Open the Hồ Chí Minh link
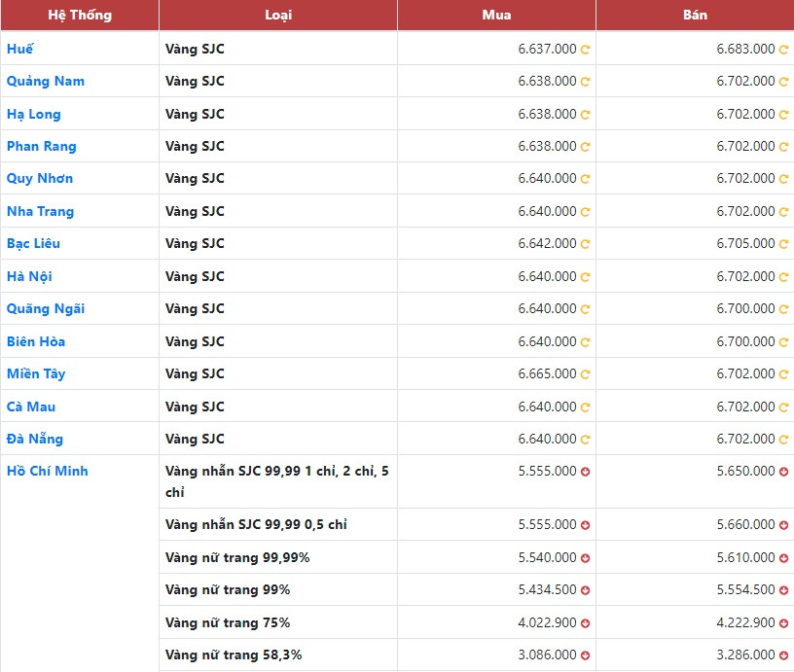Image resolution: width=794 pixels, height=672 pixels. coord(48,471)
